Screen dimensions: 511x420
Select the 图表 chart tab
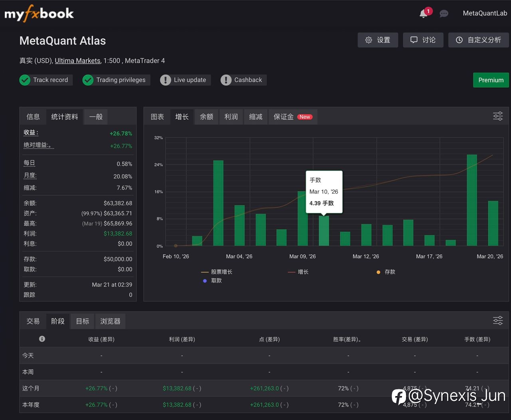(x=157, y=117)
